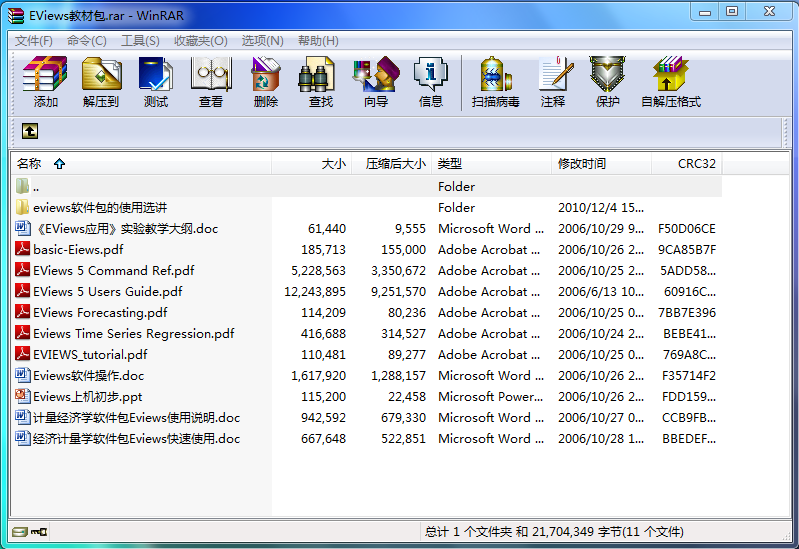Image resolution: width=799 pixels, height=549 pixels.
Task: Click the Comment (注释) toolbar icon
Action: pyautogui.click(x=555, y=74)
